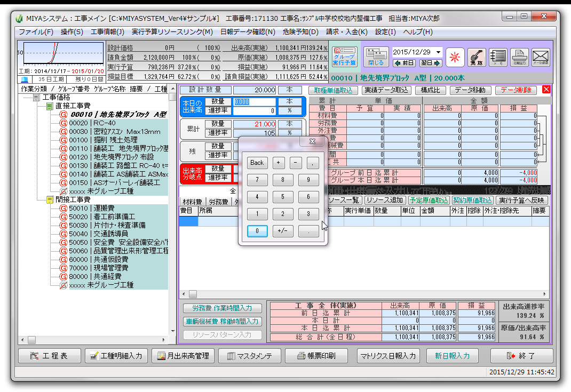The height and width of the screenshot is (392, 571).
Task: Click the crossed-out icon of 未グループ工種 under 直接工事費
Action: [64, 191]
